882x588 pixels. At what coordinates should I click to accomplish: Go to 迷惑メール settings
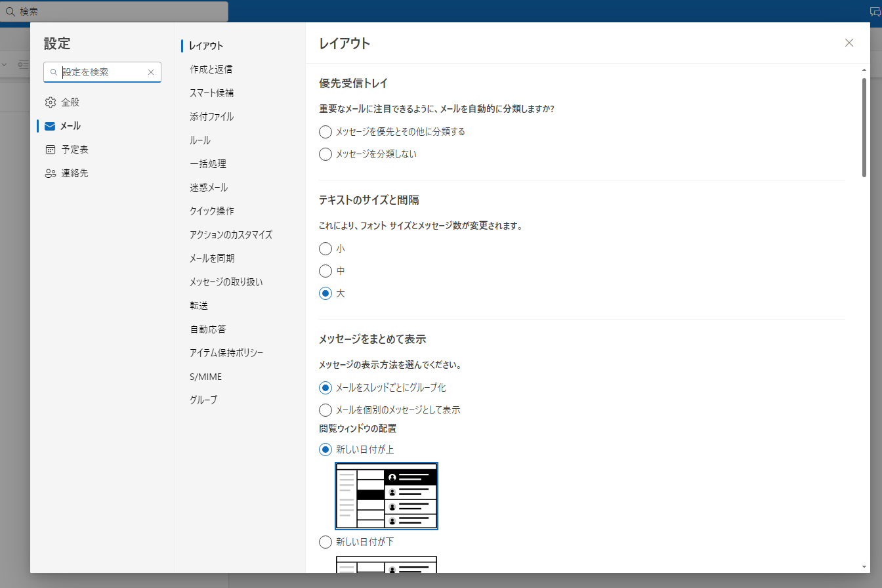click(209, 187)
